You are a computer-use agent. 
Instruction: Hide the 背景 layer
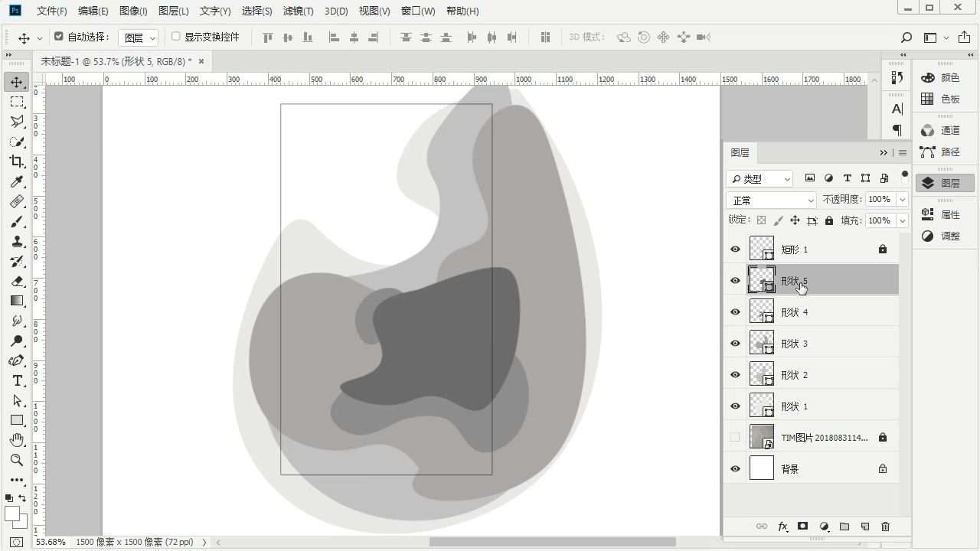click(735, 469)
